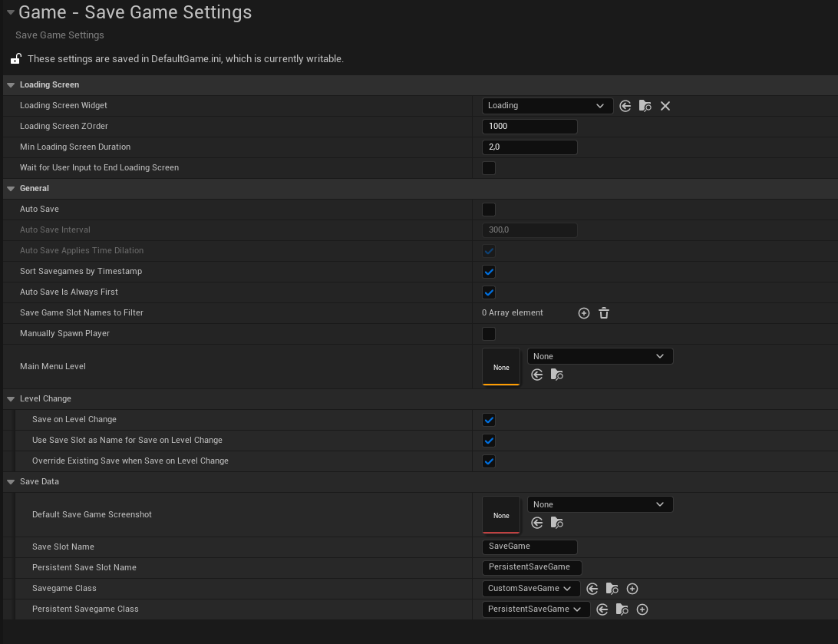Browse to Persistent Savegame Class asset

(622, 609)
